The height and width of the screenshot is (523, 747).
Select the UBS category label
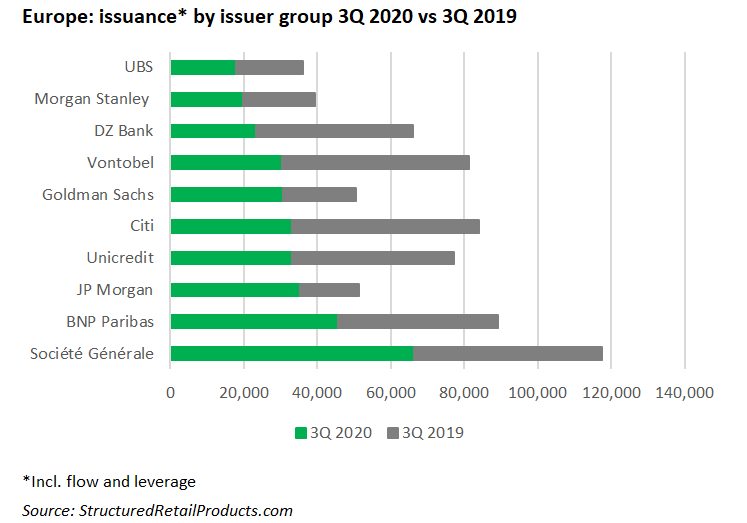[139, 67]
